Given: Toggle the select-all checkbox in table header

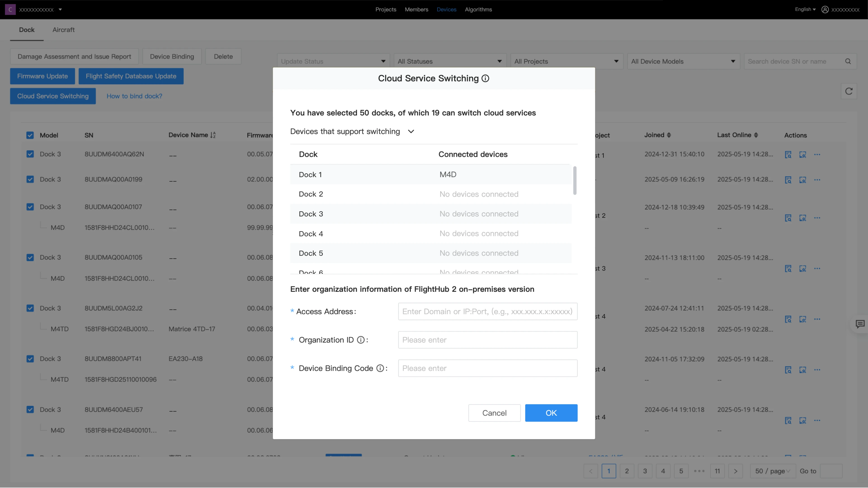Looking at the screenshot, I should 30,135.
